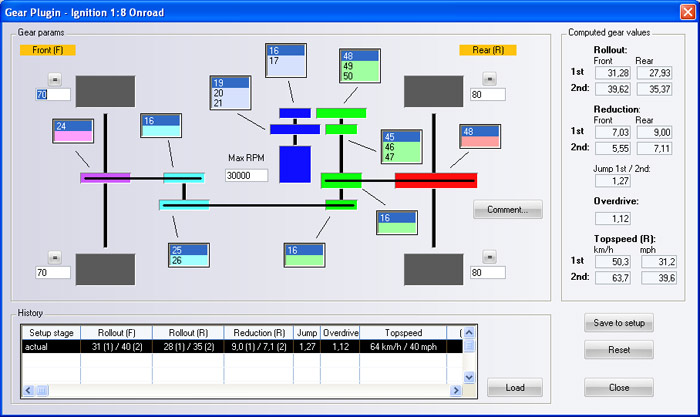This screenshot has height=417, width=700.
Task: Click the large blue engine block in the diagram
Action: click(295, 164)
